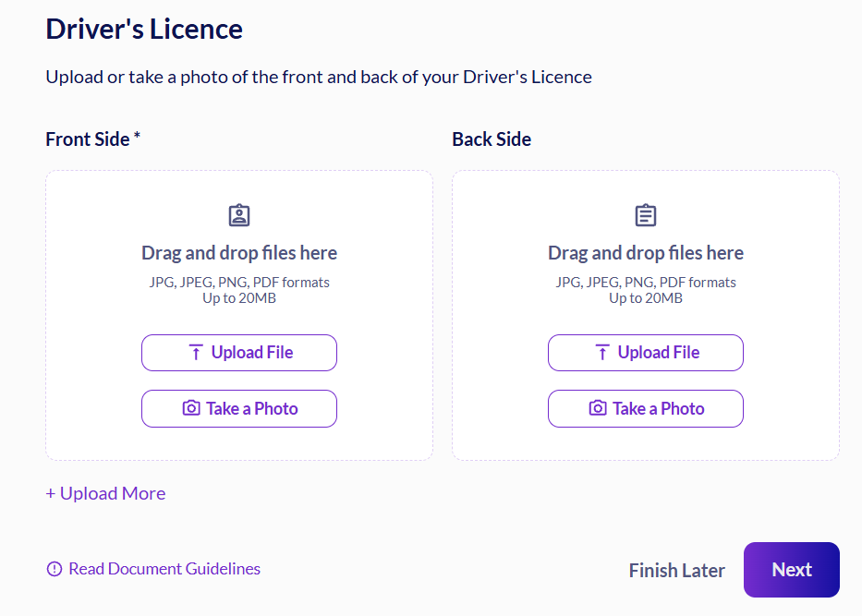The width and height of the screenshot is (862, 616).
Task: Click the ID badge icon in Front Side box
Action: (239, 215)
